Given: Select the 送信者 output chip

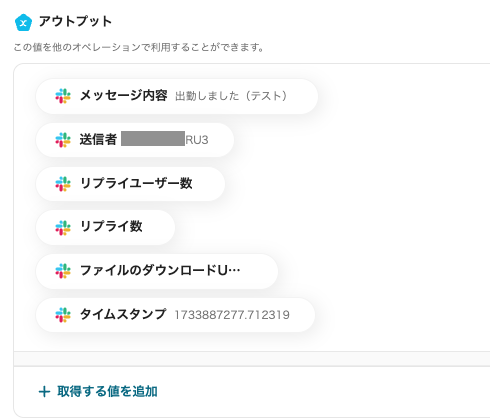Looking at the screenshot, I should click(x=135, y=140).
